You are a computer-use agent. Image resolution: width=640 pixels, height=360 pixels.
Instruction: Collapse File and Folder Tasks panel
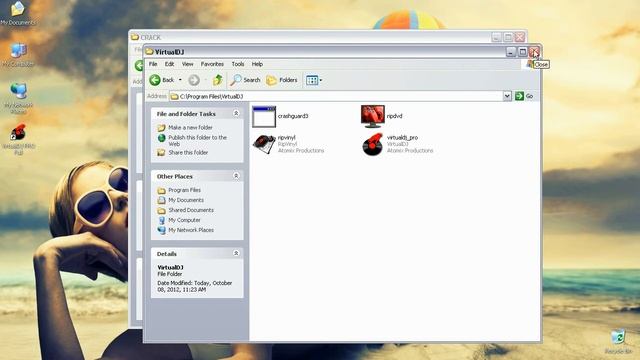236,113
